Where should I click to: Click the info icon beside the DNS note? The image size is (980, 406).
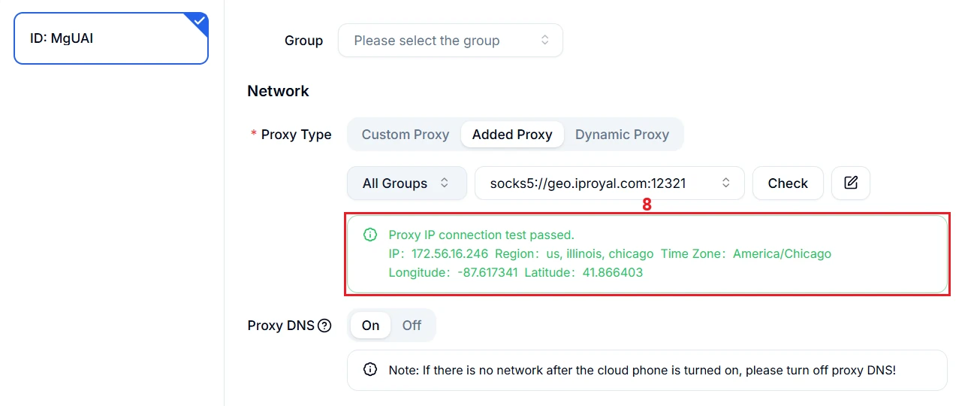tap(369, 370)
